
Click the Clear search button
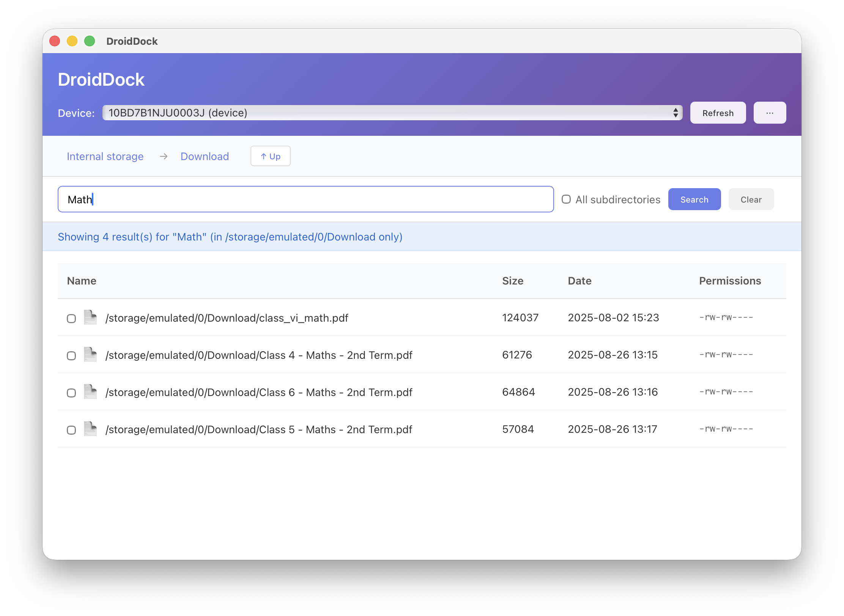tap(751, 199)
